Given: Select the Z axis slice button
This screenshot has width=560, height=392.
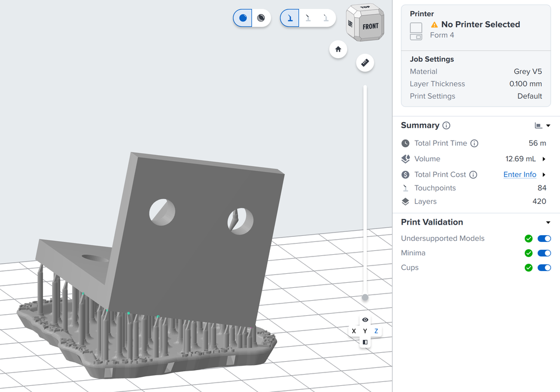Looking at the screenshot, I should [x=376, y=331].
